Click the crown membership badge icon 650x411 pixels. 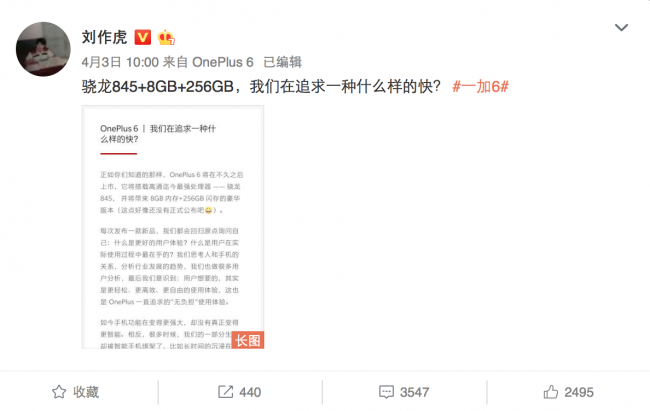tap(166, 37)
